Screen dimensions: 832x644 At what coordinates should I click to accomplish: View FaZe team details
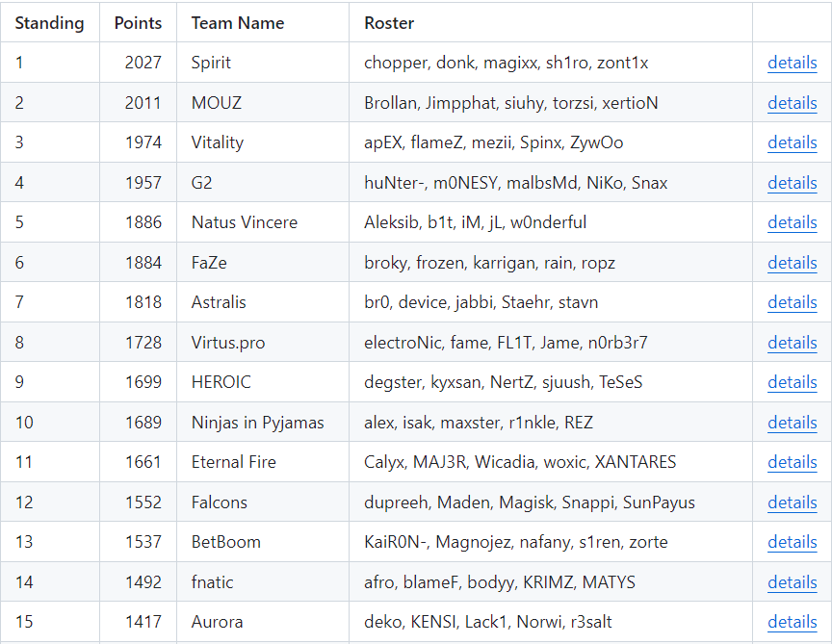(792, 263)
